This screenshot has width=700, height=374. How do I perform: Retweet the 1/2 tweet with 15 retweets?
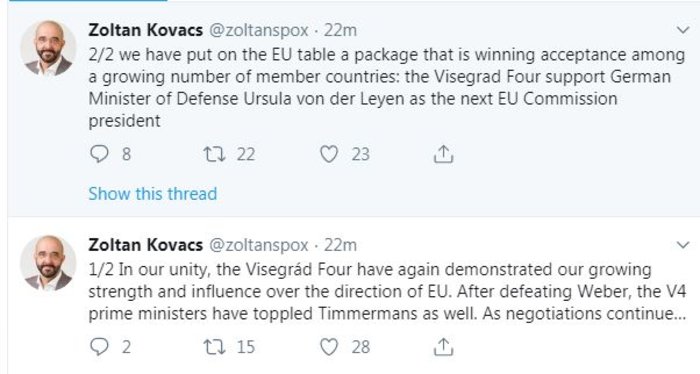(x=214, y=347)
